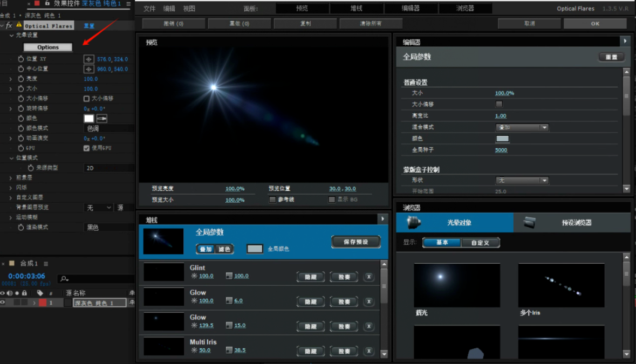Viewport: 636px width, 364px height.
Task: Delete the Multi Iris element using X
Action: click(x=369, y=351)
